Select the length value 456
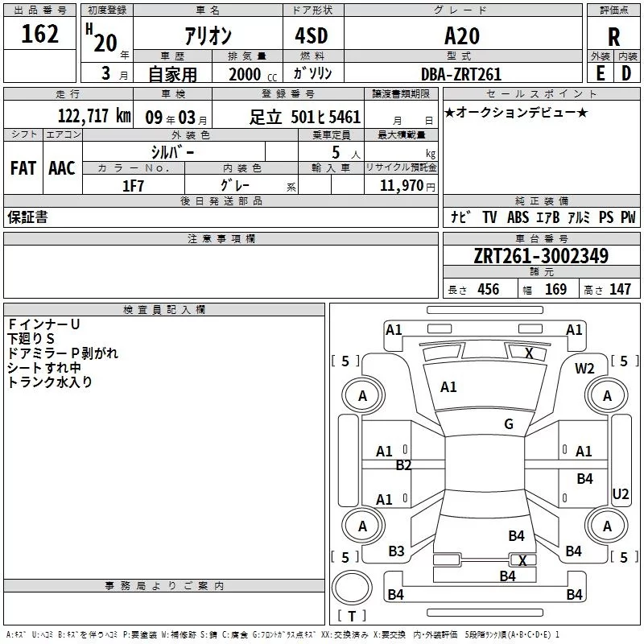Image resolution: width=644 pixels, height=644 pixels. 489,290
